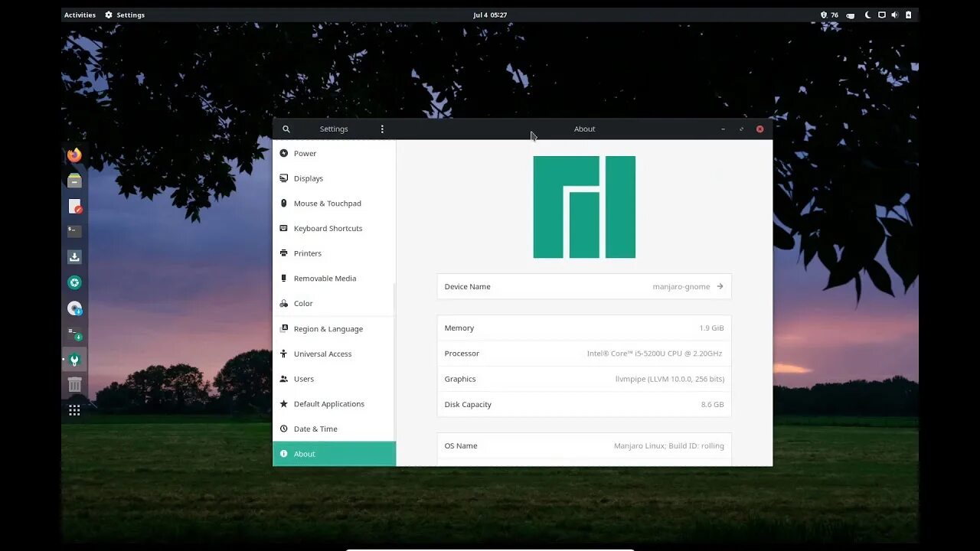Open the Settings hamburger menu
The width and height of the screenshot is (980, 551).
[382, 129]
